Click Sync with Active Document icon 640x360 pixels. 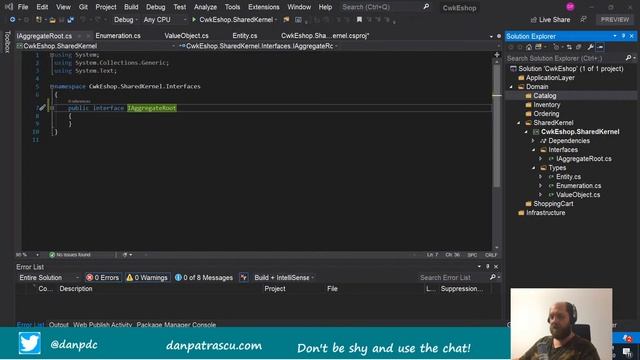[x=569, y=47]
